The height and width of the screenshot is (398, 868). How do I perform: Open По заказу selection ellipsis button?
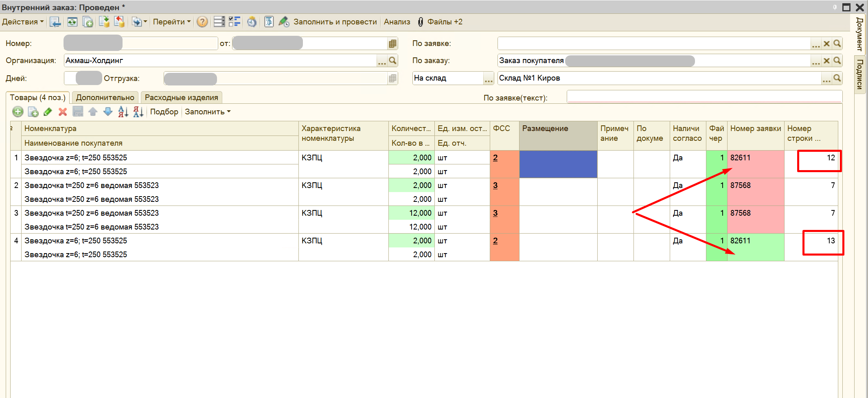(816, 61)
